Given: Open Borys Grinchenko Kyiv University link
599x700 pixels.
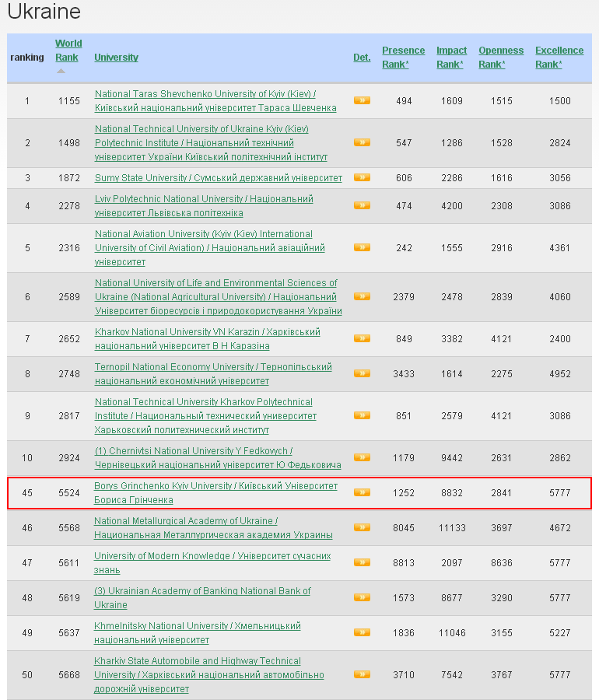Looking at the screenshot, I should click(216, 493).
